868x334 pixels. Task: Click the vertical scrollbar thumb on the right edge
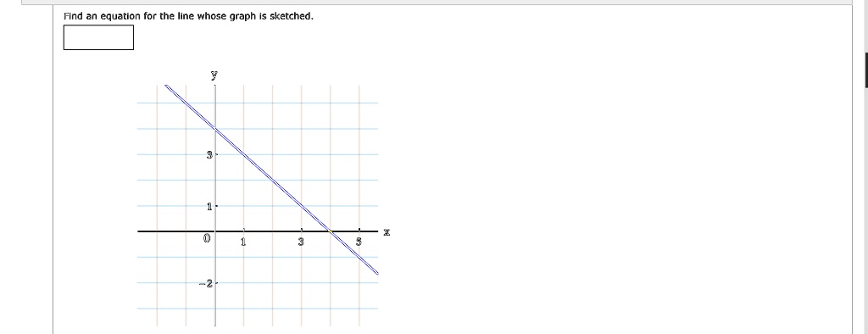click(866, 70)
